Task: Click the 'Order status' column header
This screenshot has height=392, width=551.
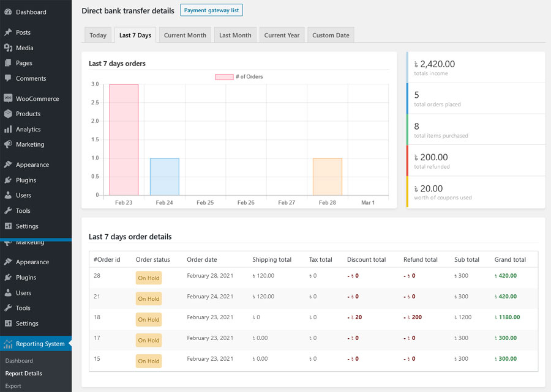Action: [x=153, y=260]
